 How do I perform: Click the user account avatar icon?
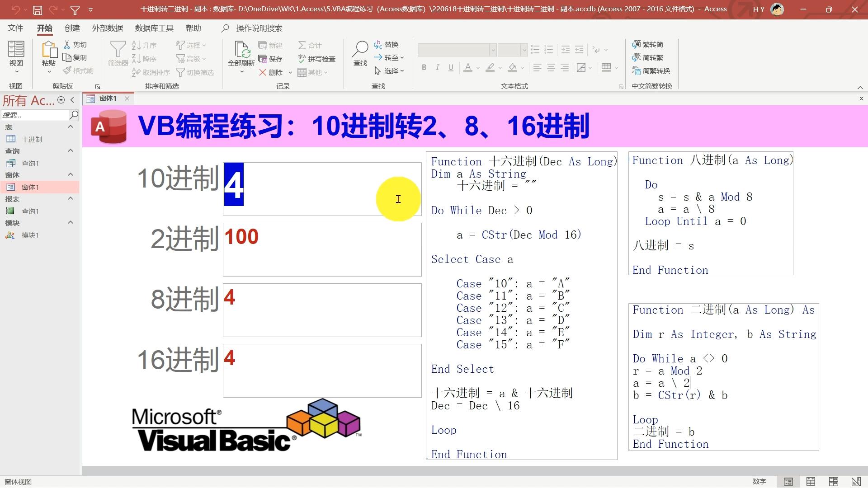[777, 9]
